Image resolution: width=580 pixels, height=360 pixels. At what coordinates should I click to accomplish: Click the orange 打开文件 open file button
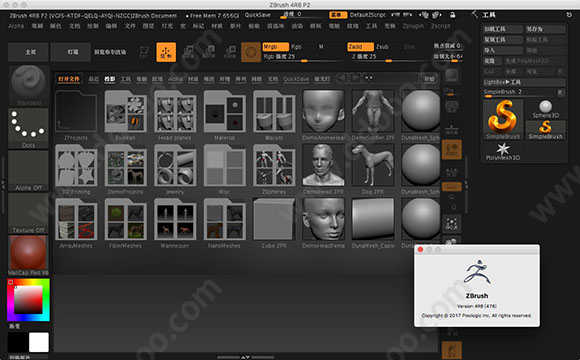coord(69,79)
